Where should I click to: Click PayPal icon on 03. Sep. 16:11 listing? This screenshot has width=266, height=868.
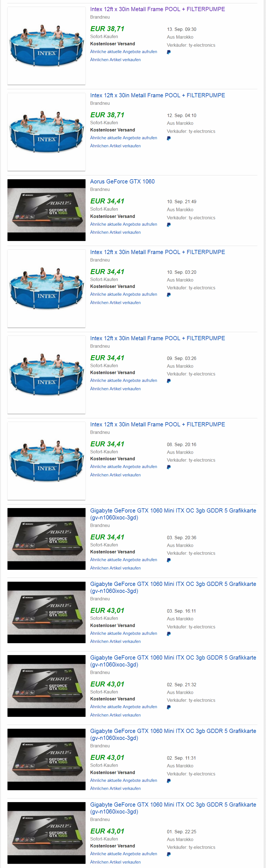(x=169, y=634)
